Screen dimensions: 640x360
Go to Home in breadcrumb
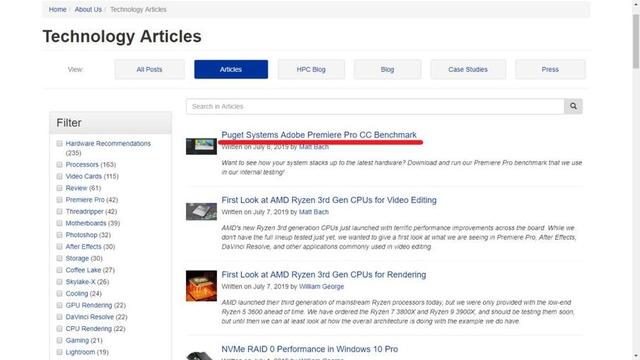[58, 9]
